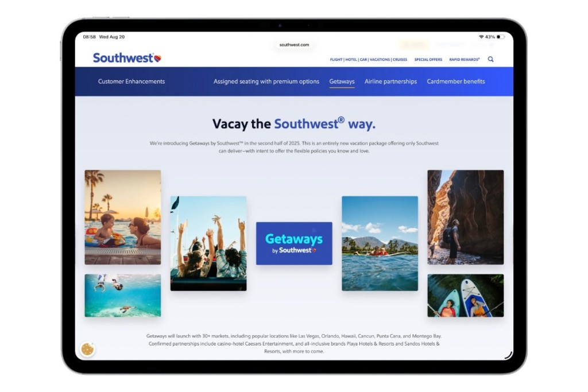The height and width of the screenshot is (392, 588).
Task: Click the search magnifier icon
Action: (x=490, y=59)
